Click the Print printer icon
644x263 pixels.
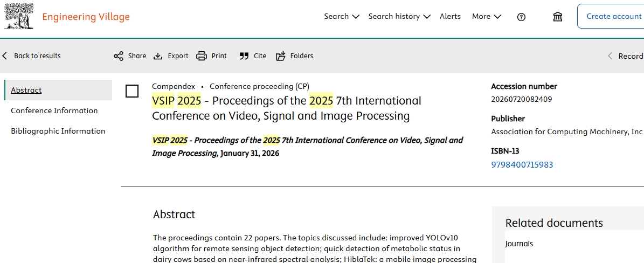(x=202, y=56)
